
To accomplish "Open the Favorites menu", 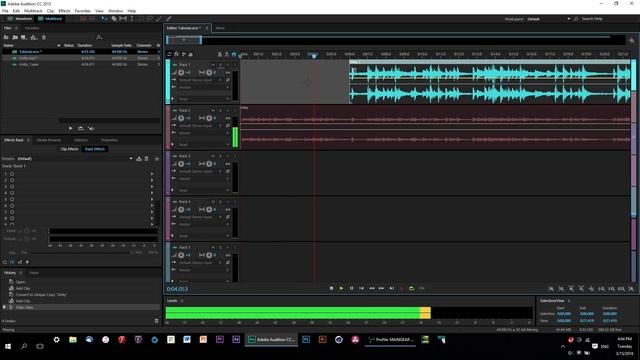I will (82, 11).
